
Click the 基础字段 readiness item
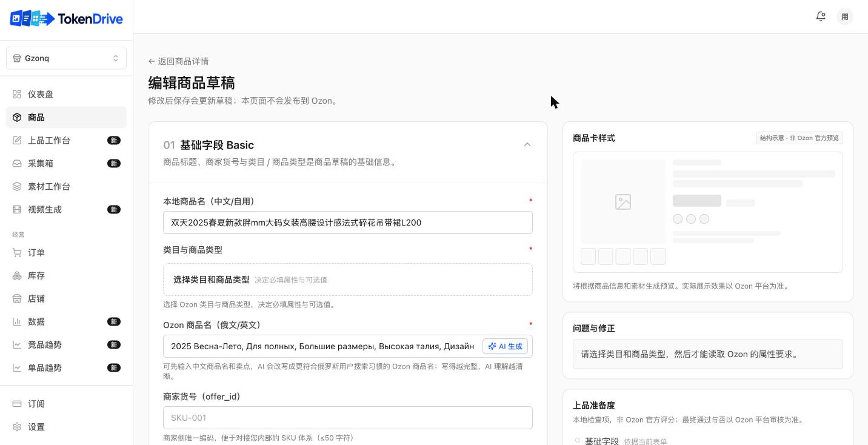[602, 441]
